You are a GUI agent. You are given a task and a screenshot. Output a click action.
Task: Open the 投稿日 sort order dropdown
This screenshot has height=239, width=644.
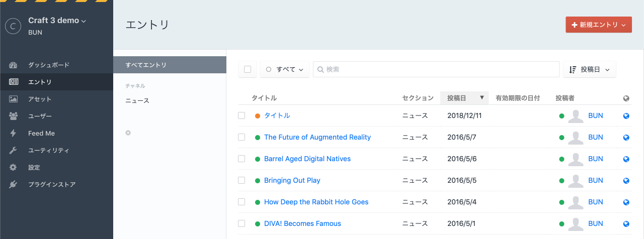click(x=589, y=69)
